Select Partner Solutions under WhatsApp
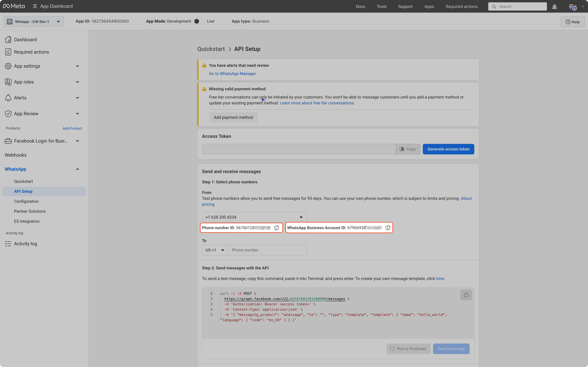Viewport: 588px width, 367px height. [30, 211]
